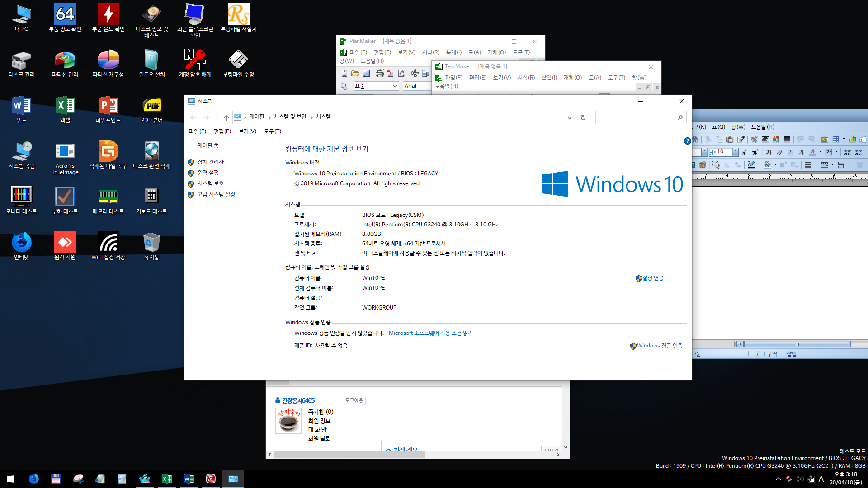868x488 pixels.
Task: Open 보기(V) menu in System window
Action: [247, 131]
